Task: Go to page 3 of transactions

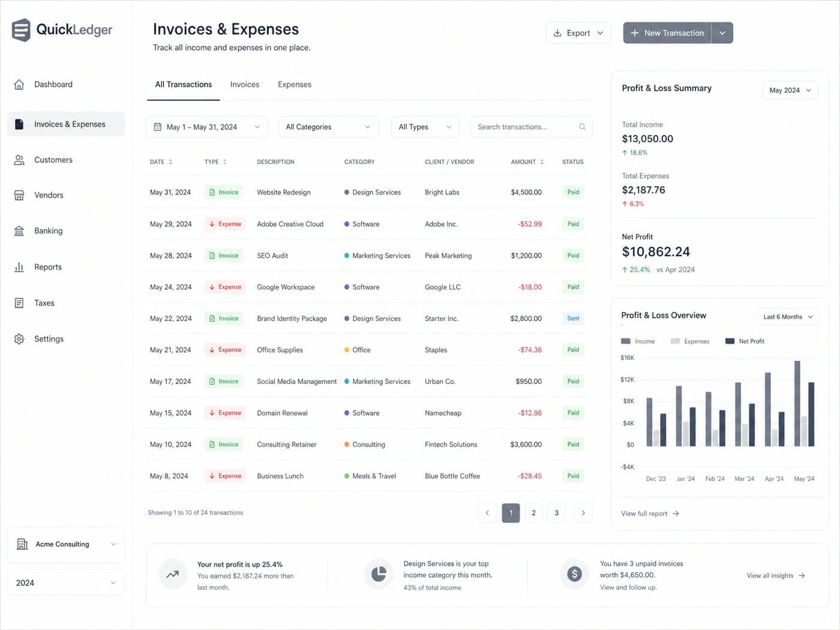Action: coord(557,513)
